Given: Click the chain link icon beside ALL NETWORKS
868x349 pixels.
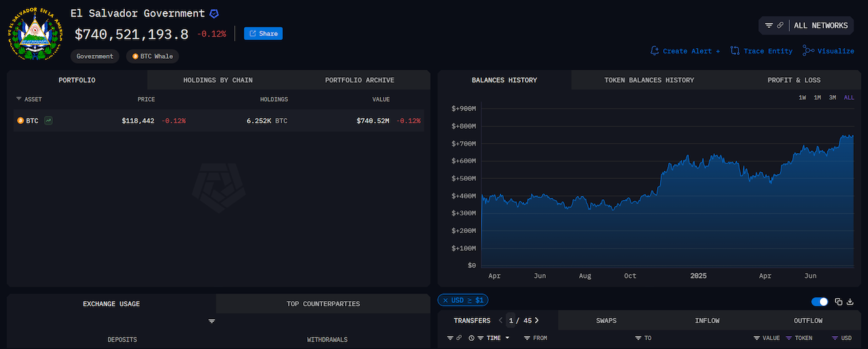Looking at the screenshot, I should [x=781, y=26].
